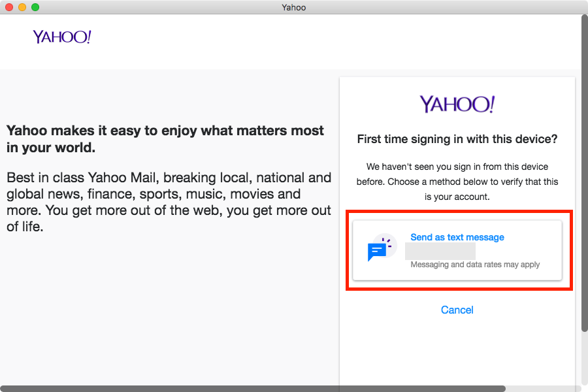The height and width of the screenshot is (392, 588).
Task: Cancel the device verification
Action: (x=457, y=310)
